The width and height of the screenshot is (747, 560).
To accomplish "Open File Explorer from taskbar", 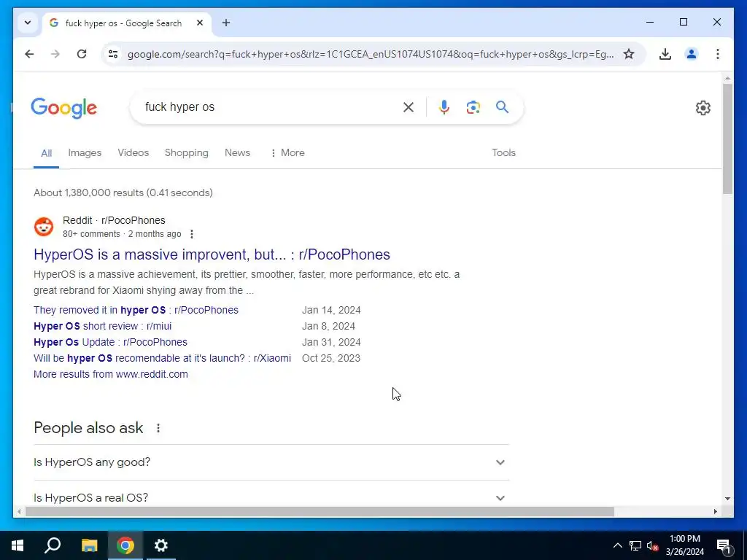I will (x=89, y=545).
